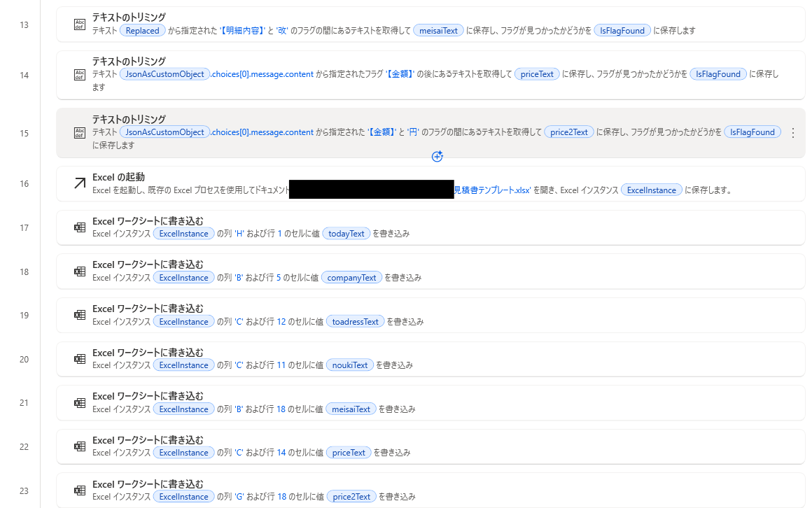This screenshot has height=508, width=812.
Task: Click the .choices[0].message.content text in step 14
Action: coord(262,74)
